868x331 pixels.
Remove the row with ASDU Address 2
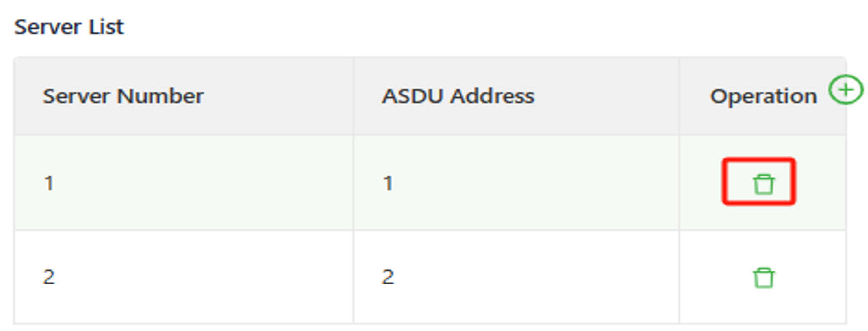pyautogui.click(x=763, y=278)
